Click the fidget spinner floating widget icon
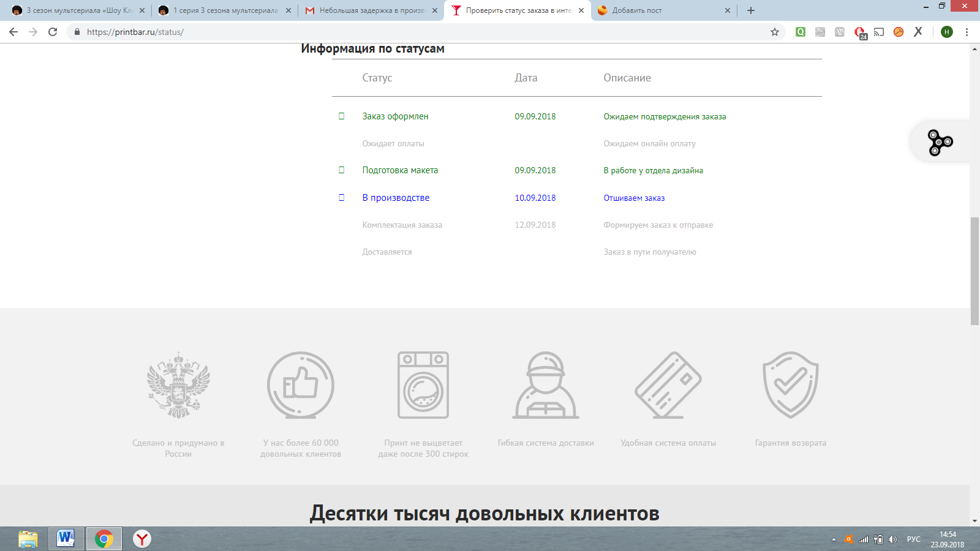 coord(940,143)
